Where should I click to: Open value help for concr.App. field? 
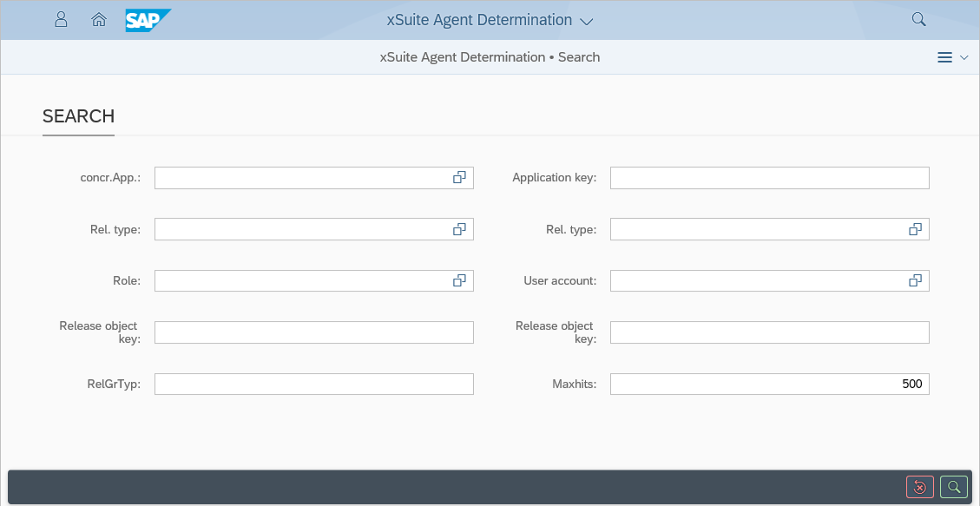tap(459, 178)
